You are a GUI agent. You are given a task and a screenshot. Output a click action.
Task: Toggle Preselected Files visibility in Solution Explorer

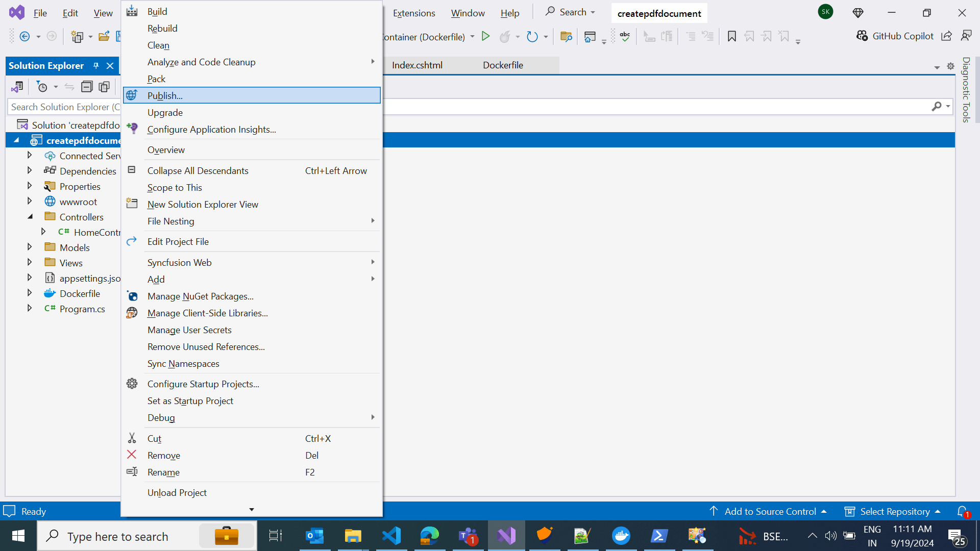coord(104,87)
